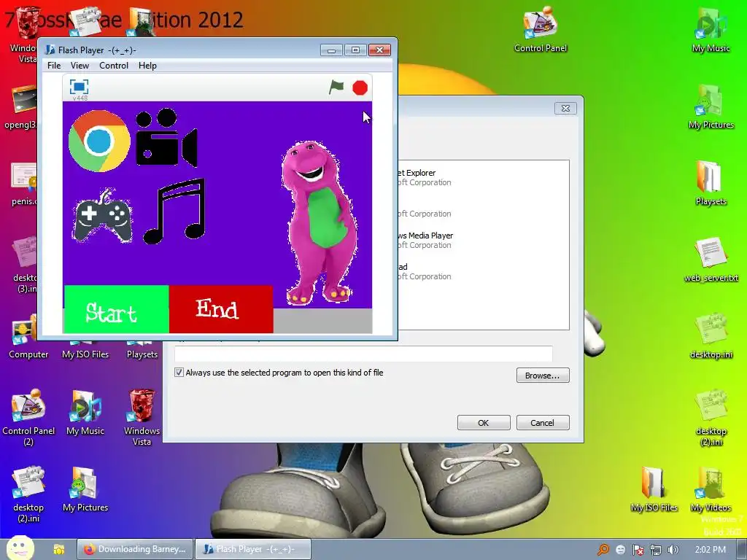Click Cancel in Open With dialog

543,423
